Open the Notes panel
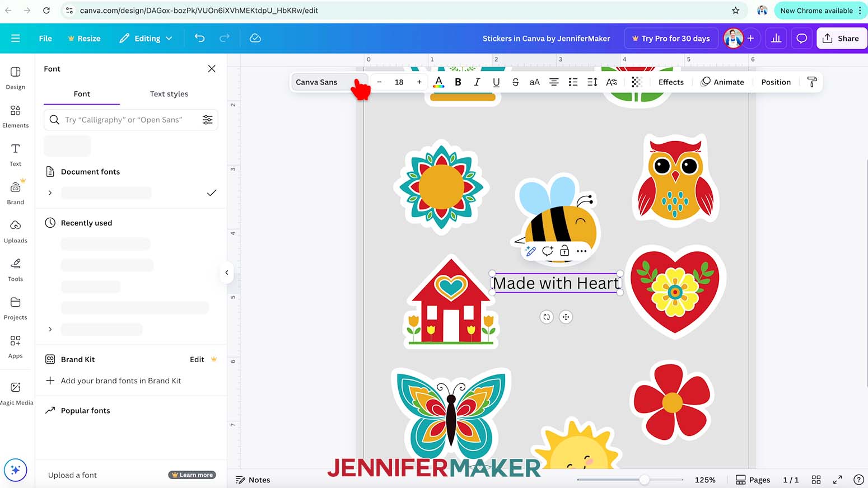868x488 pixels. tap(253, 480)
